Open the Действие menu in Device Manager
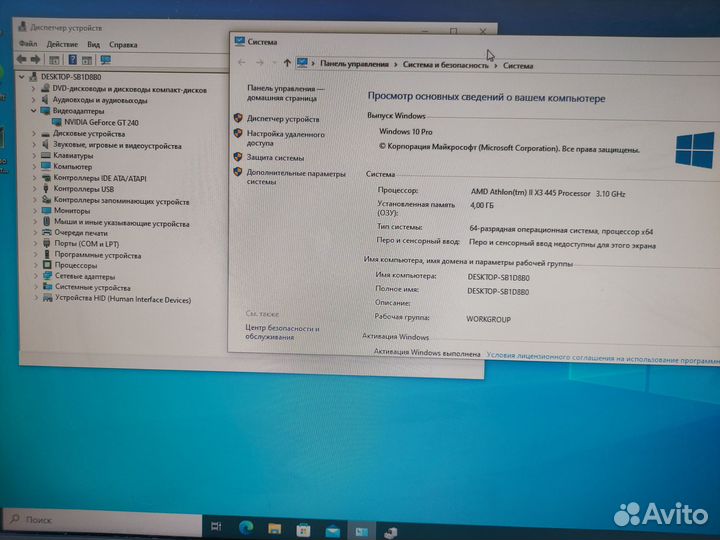This screenshot has width=720, height=540. [62, 44]
